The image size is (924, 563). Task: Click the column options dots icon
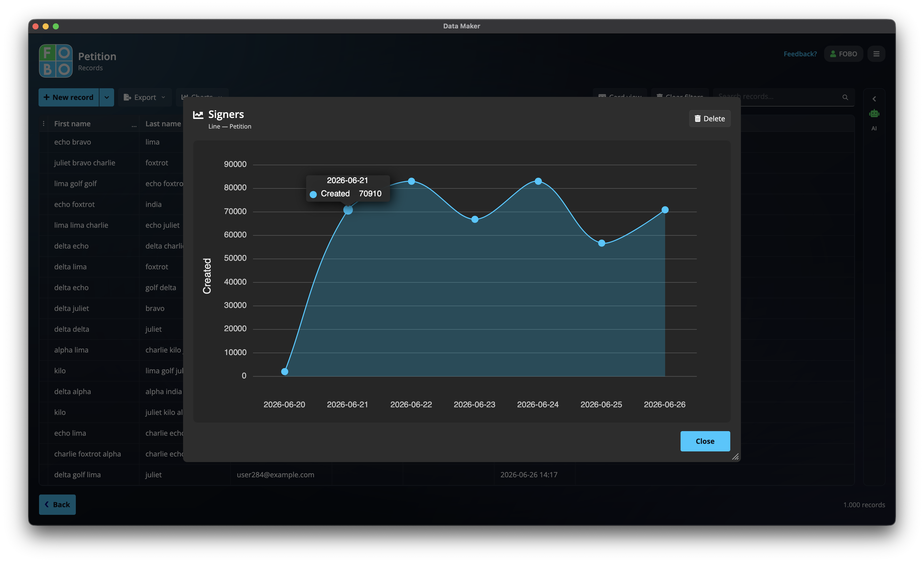(44, 124)
